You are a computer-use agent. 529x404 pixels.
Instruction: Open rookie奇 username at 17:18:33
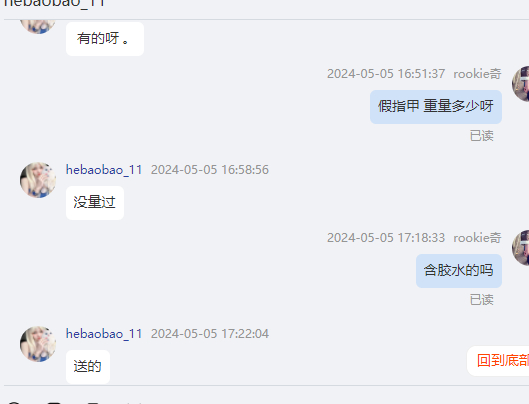coord(477,238)
